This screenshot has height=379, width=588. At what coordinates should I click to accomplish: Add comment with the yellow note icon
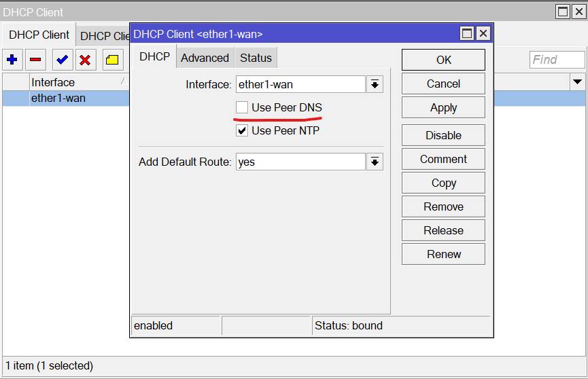click(x=112, y=60)
